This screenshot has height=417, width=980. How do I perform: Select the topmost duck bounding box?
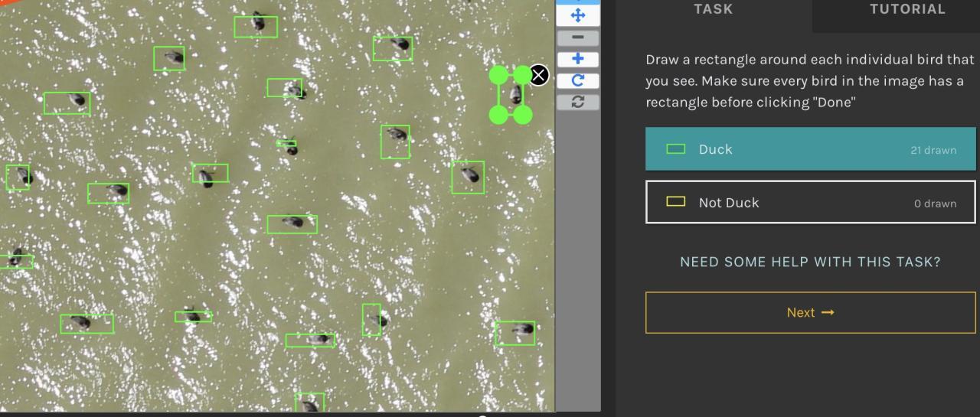click(x=256, y=27)
